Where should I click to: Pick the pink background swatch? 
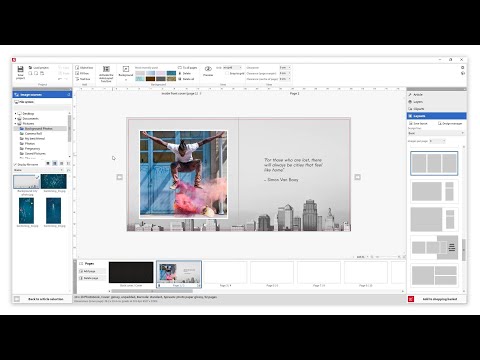161,73
